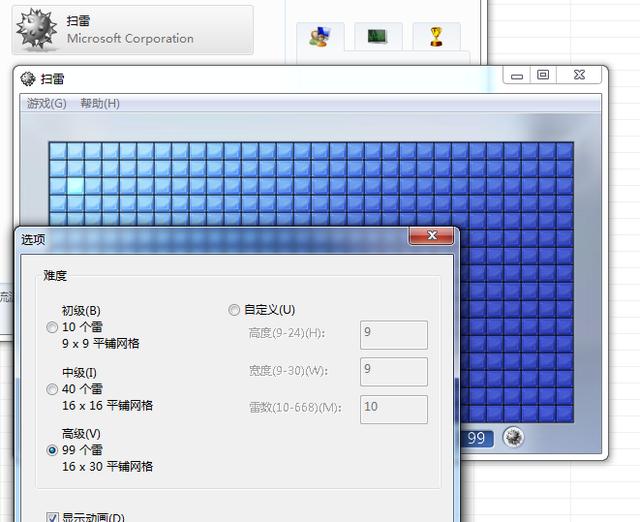The width and height of the screenshot is (640, 522).
Task: Toggle the 显示动画(D) checkbox
Action: (52, 518)
